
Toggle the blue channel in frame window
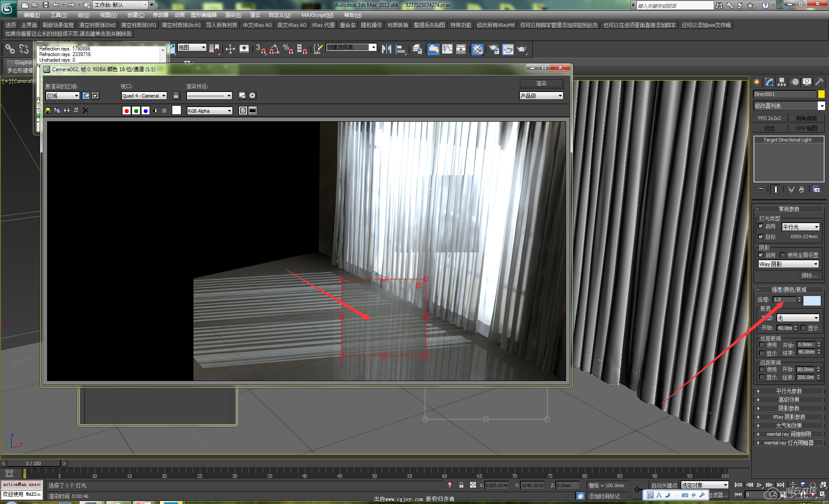(146, 111)
